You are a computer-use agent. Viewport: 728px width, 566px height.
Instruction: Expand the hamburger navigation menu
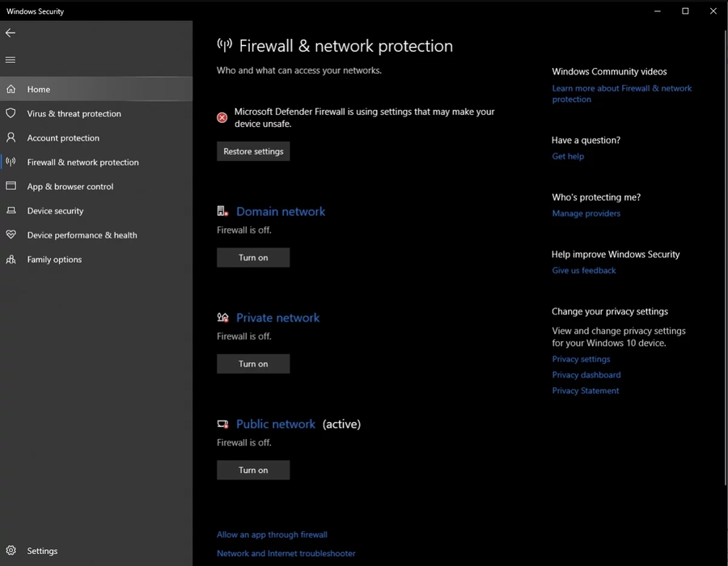pyautogui.click(x=11, y=60)
